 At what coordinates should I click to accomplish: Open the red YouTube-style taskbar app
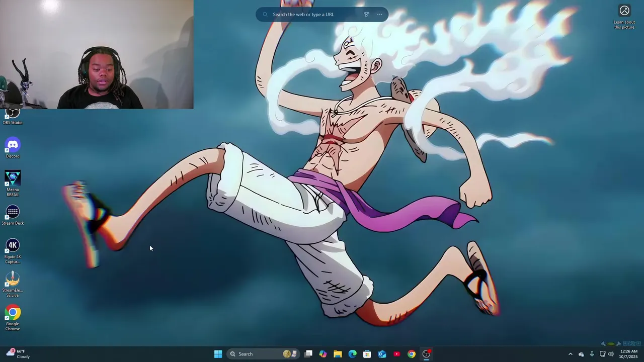[397, 354]
